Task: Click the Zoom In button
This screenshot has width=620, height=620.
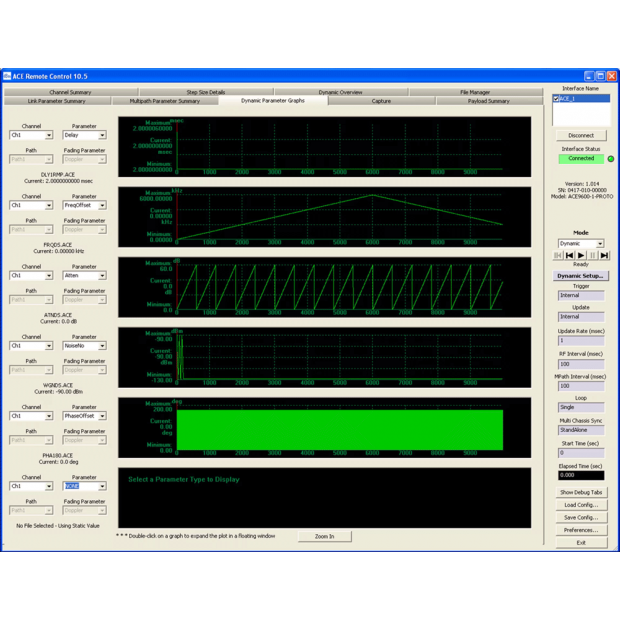Action: (x=324, y=536)
